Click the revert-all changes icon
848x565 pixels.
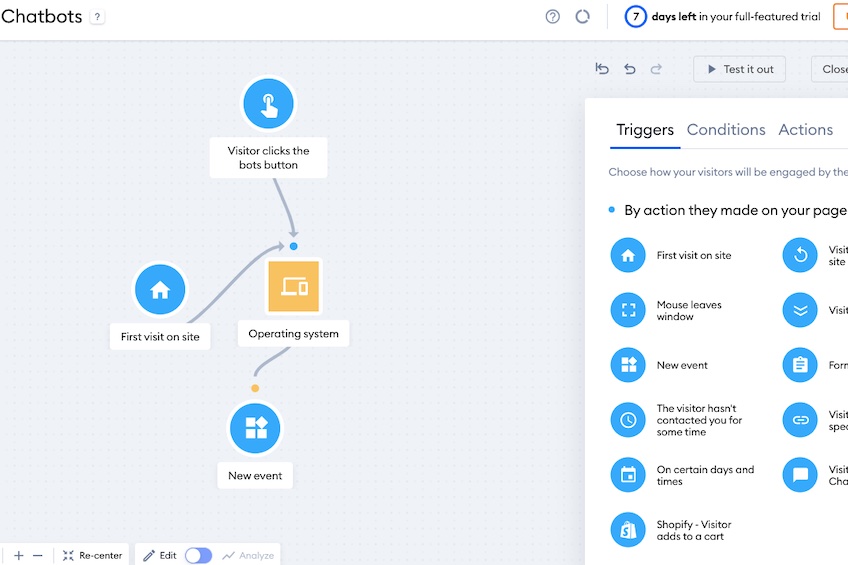point(602,69)
